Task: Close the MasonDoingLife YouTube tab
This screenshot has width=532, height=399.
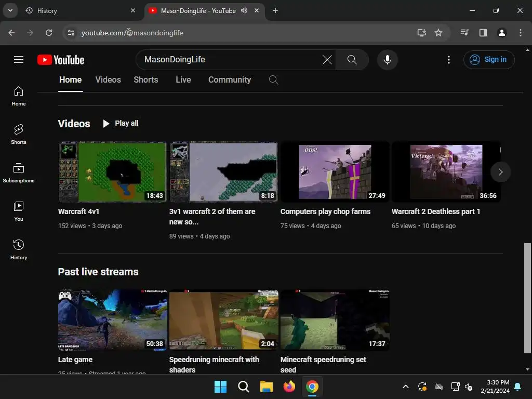Action: pyautogui.click(x=257, y=10)
